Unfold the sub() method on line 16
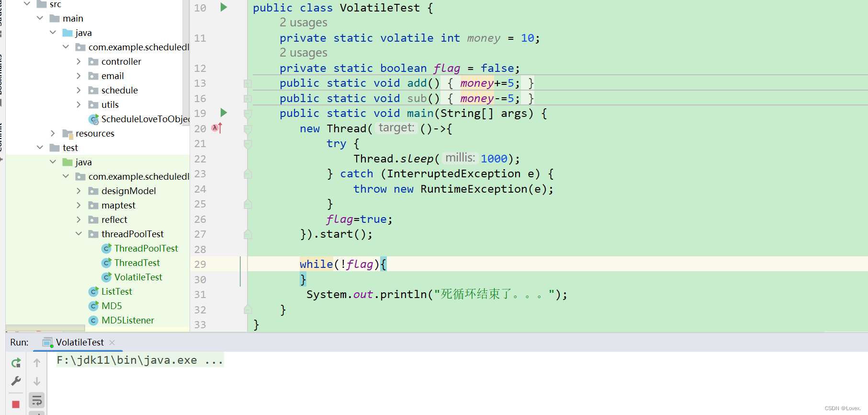The width and height of the screenshot is (868, 415). point(248,99)
